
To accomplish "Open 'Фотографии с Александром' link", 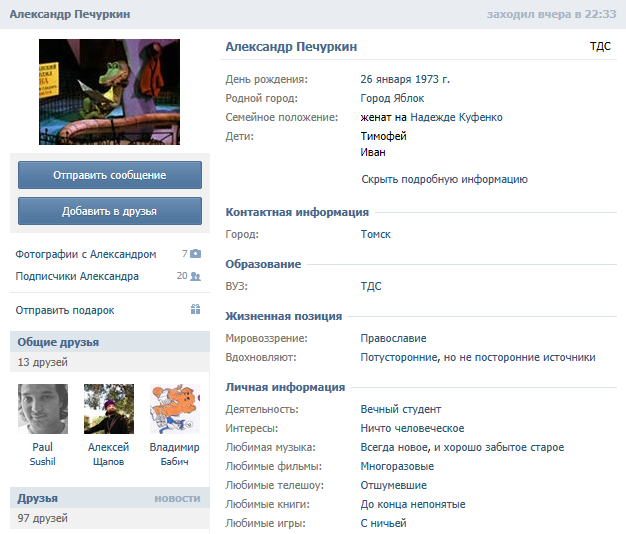I will (86, 254).
